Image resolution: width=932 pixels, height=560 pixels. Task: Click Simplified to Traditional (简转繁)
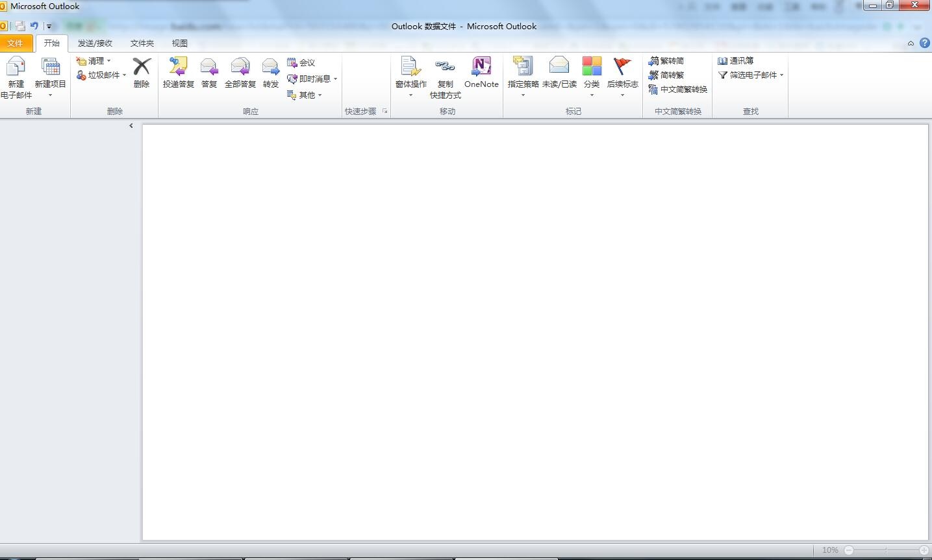pos(666,75)
